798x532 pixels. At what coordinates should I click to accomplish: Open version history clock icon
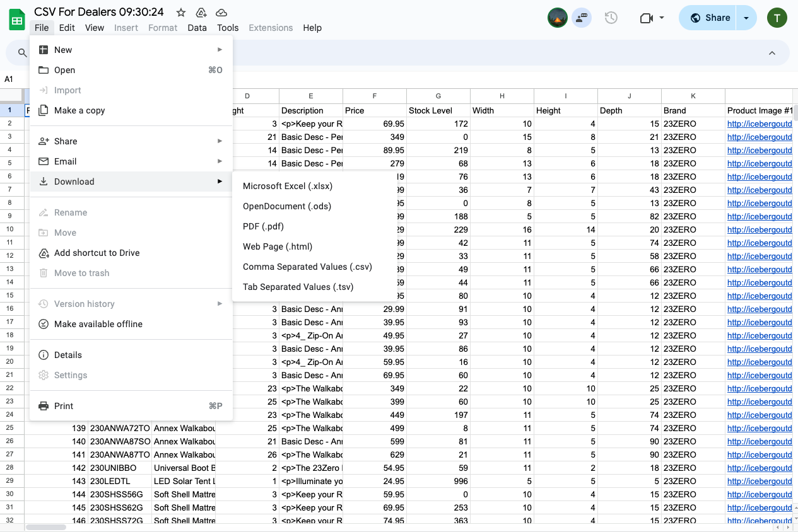coord(611,18)
